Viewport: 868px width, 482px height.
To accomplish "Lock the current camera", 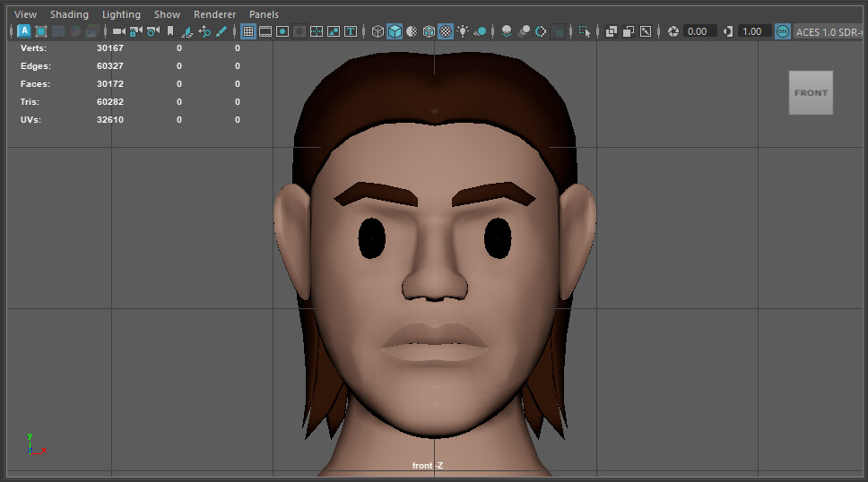I will point(135,31).
